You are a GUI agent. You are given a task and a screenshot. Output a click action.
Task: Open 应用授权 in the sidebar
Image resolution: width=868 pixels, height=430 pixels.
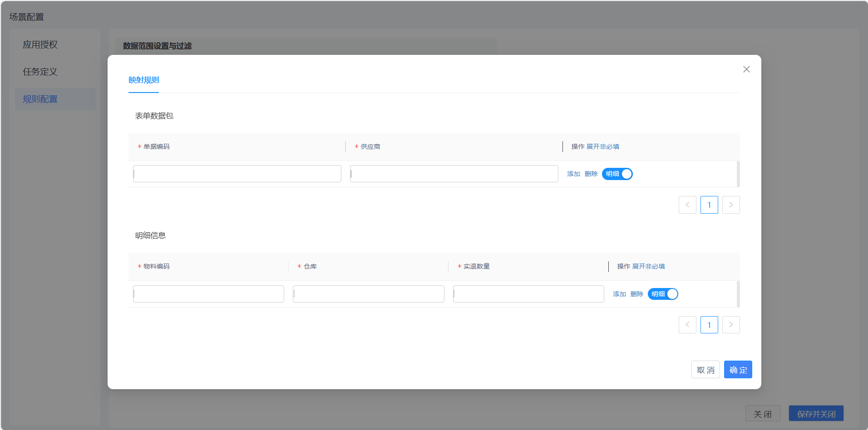coord(40,44)
